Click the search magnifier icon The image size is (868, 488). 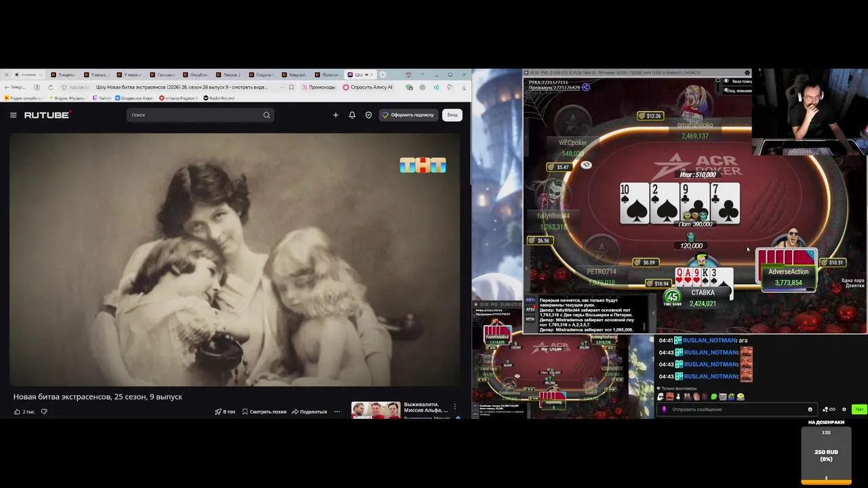tap(267, 115)
